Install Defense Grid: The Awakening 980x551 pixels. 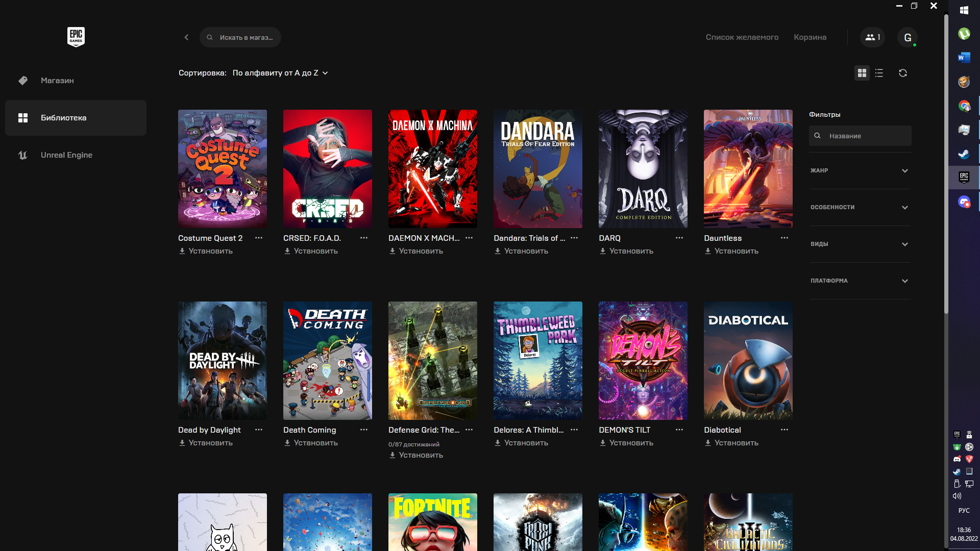416,455
